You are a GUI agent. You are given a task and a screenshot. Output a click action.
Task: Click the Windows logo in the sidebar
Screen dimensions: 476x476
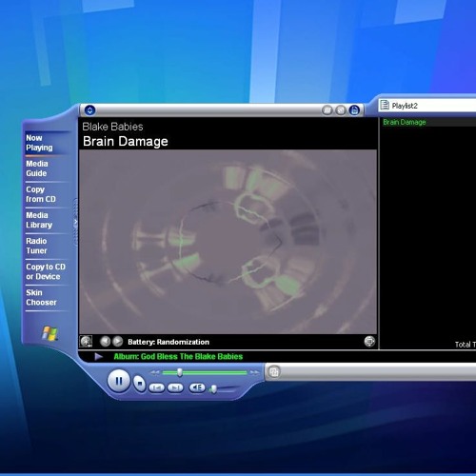click(50, 333)
